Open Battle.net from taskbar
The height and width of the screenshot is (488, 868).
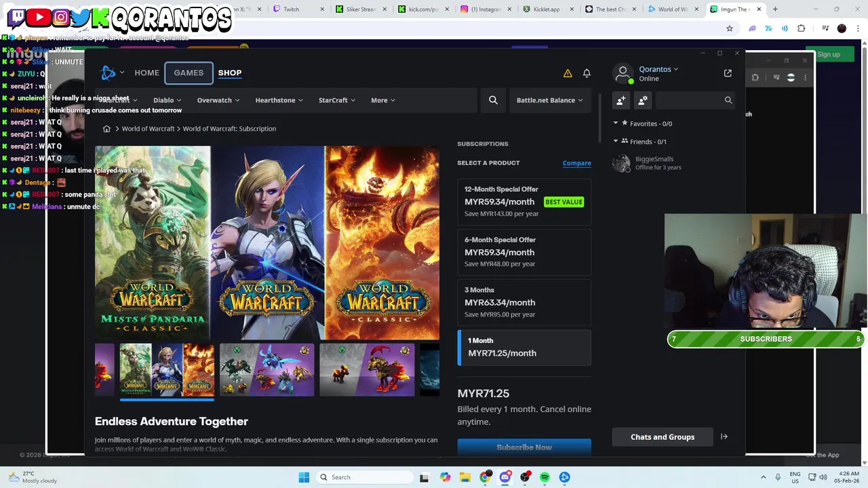(565, 477)
